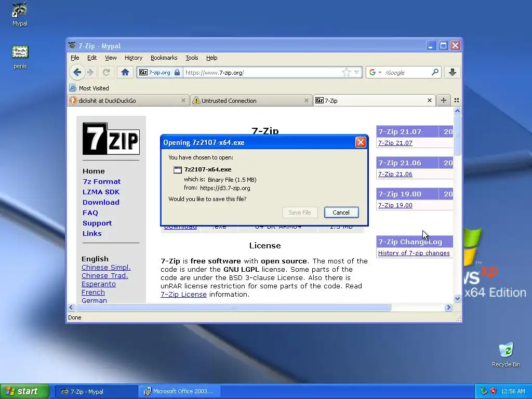Open the Bookmarks menu
The width and height of the screenshot is (532, 399).
pyautogui.click(x=164, y=58)
